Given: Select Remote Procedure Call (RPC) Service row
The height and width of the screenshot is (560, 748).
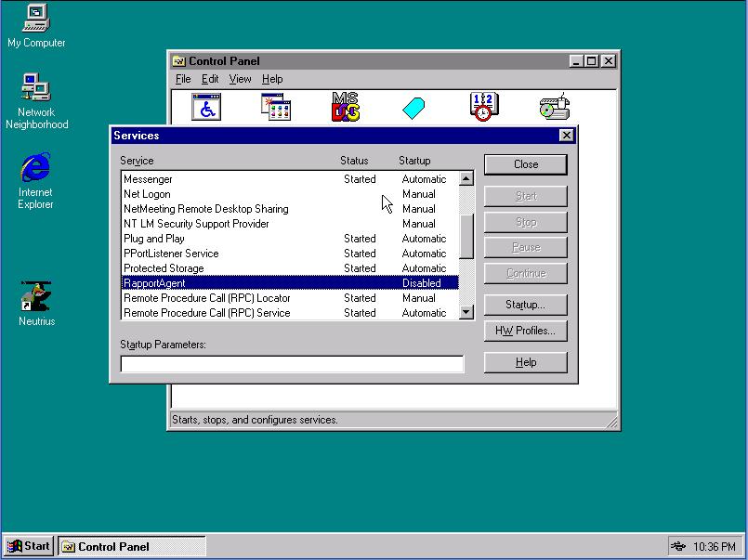Looking at the screenshot, I should (290, 313).
